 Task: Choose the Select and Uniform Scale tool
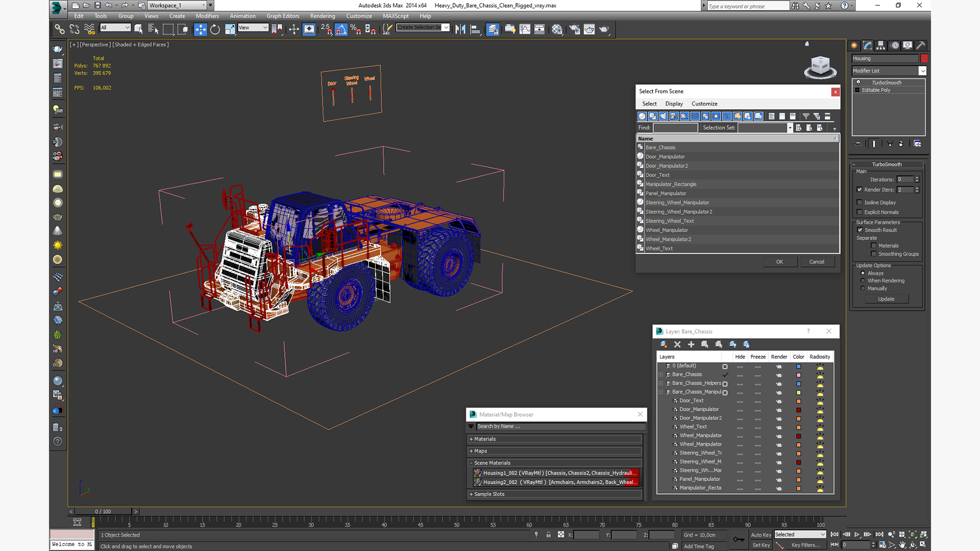[x=230, y=30]
